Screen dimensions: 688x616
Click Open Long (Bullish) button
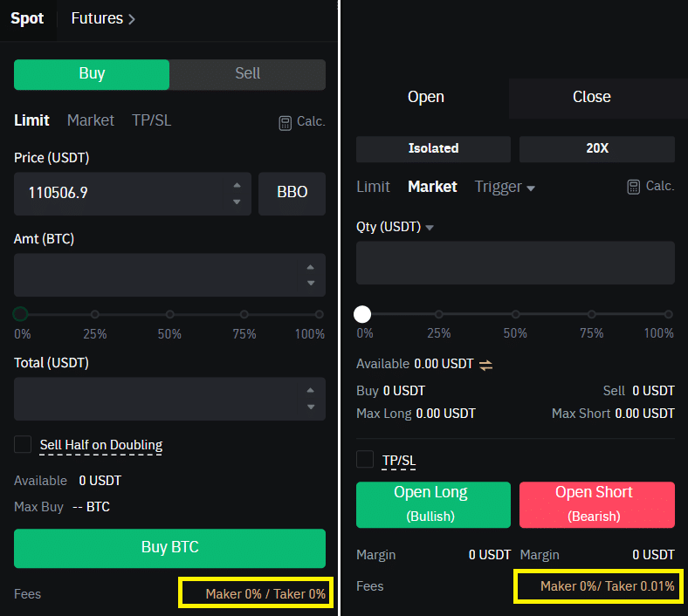click(x=434, y=504)
